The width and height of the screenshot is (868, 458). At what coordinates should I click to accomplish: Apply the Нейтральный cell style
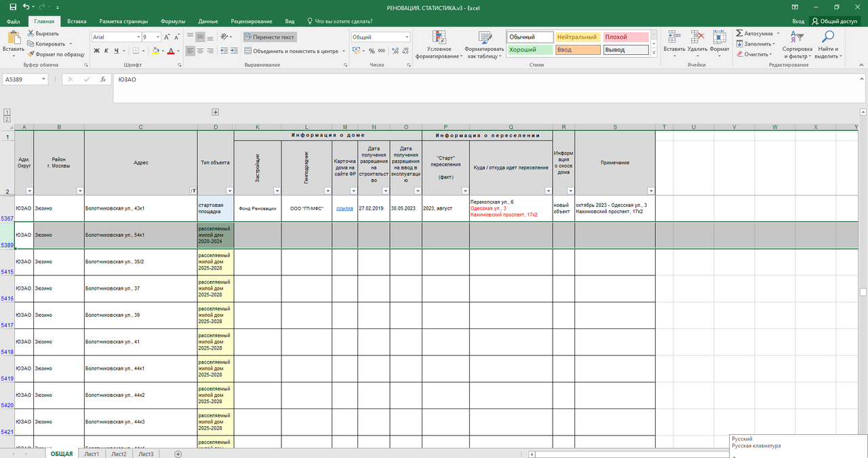click(578, 37)
